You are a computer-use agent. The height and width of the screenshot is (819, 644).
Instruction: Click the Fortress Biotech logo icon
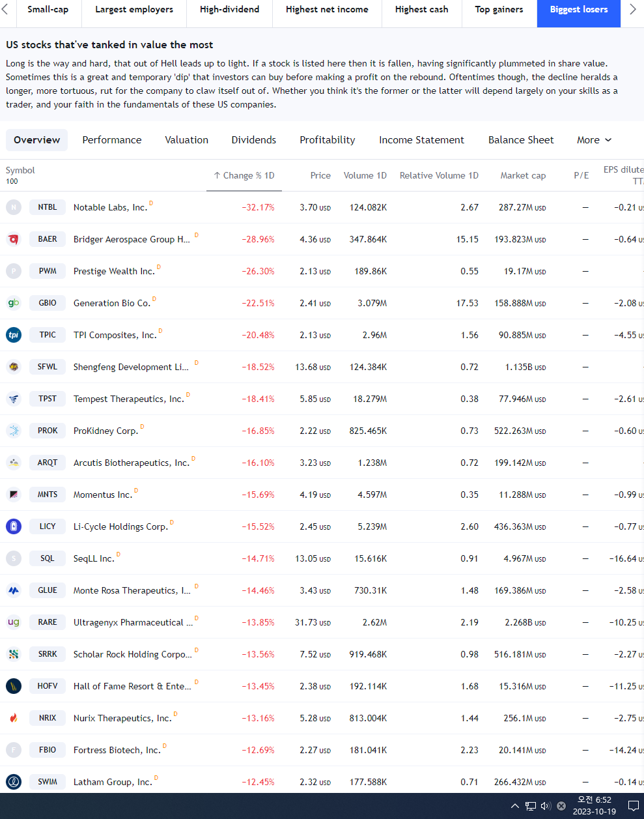tap(14, 750)
